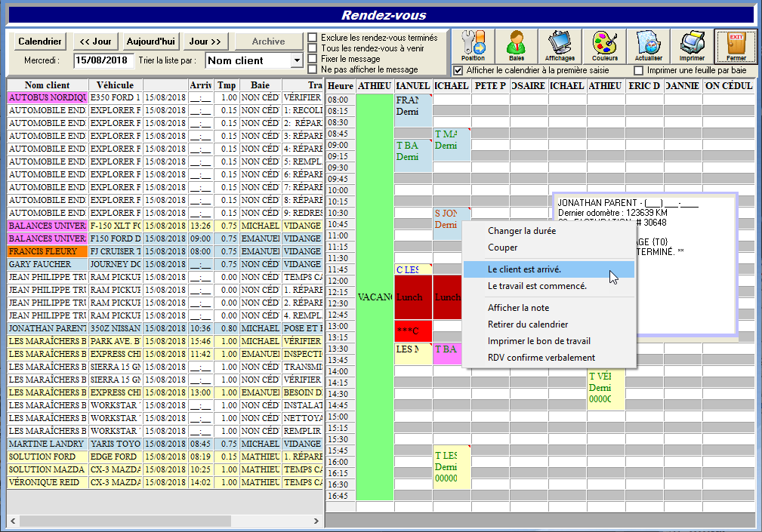Select the AUTOBUS NORDIQUE client row
This screenshot has width=762, height=532.
point(165,97)
